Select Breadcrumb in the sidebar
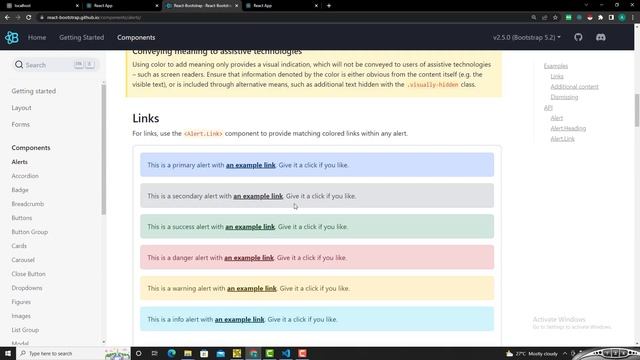Screen dimensions: 640x360 pos(27,204)
